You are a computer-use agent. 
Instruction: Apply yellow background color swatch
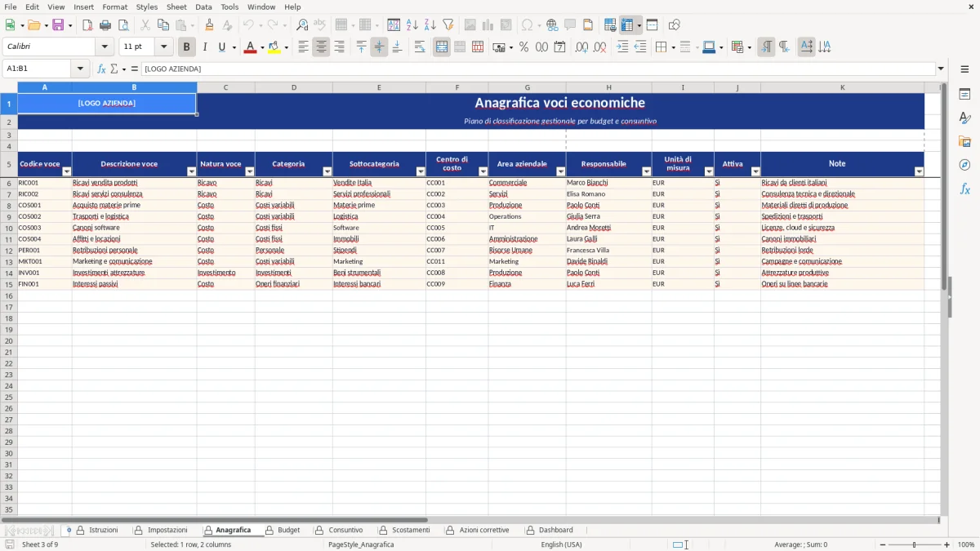(x=275, y=47)
